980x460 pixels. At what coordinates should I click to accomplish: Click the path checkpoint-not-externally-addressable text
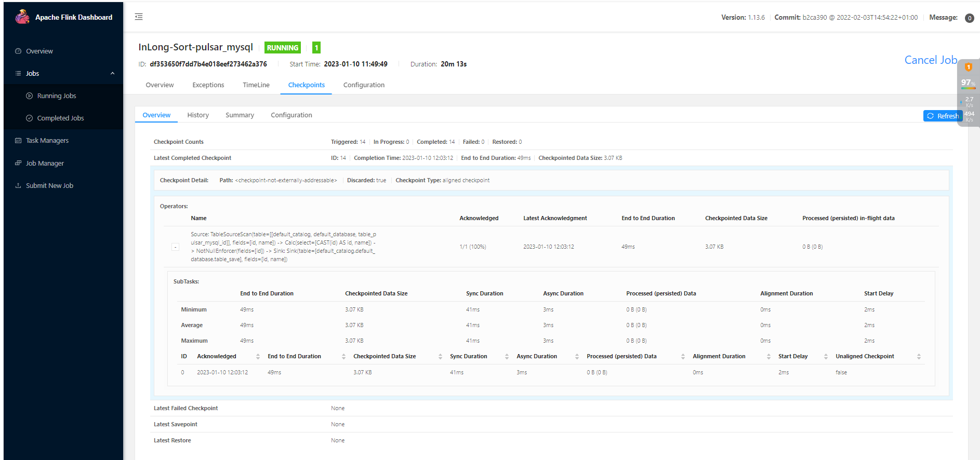(x=286, y=180)
